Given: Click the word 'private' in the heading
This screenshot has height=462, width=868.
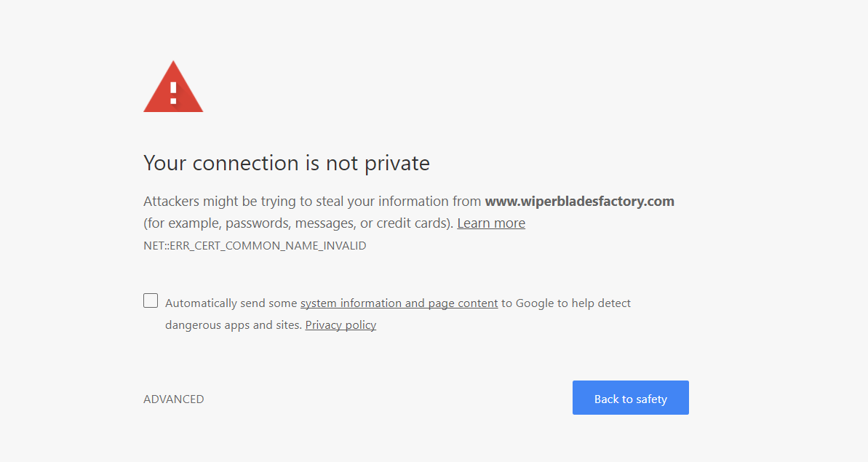Looking at the screenshot, I should coord(397,164).
